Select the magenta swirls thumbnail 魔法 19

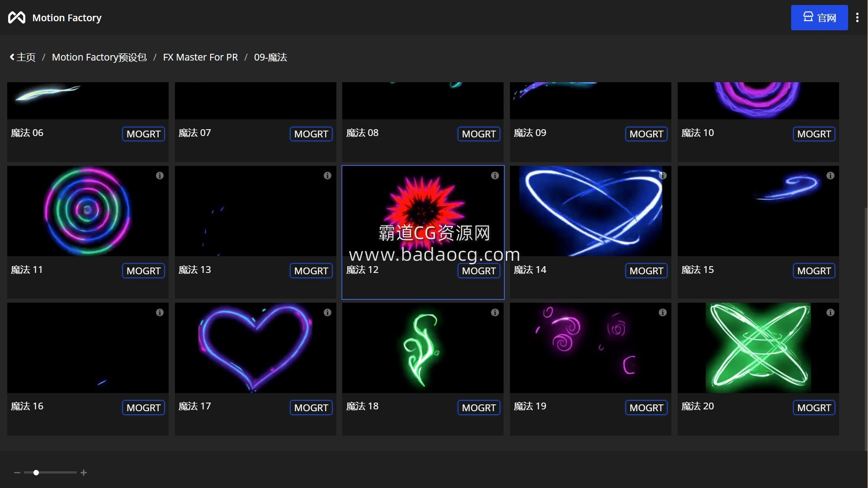pos(590,348)
